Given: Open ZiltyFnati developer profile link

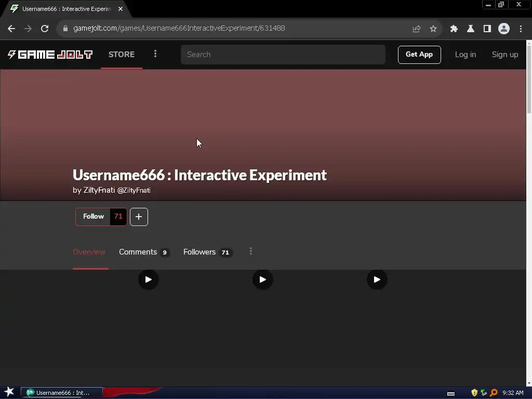Looking at the screenshot, I should coord(117,190).
